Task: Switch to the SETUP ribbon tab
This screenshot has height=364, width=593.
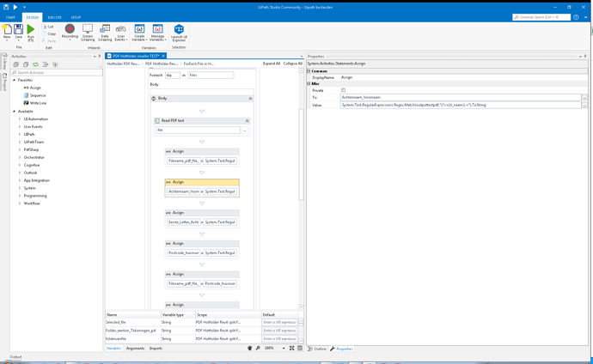Action: [76, 17]
